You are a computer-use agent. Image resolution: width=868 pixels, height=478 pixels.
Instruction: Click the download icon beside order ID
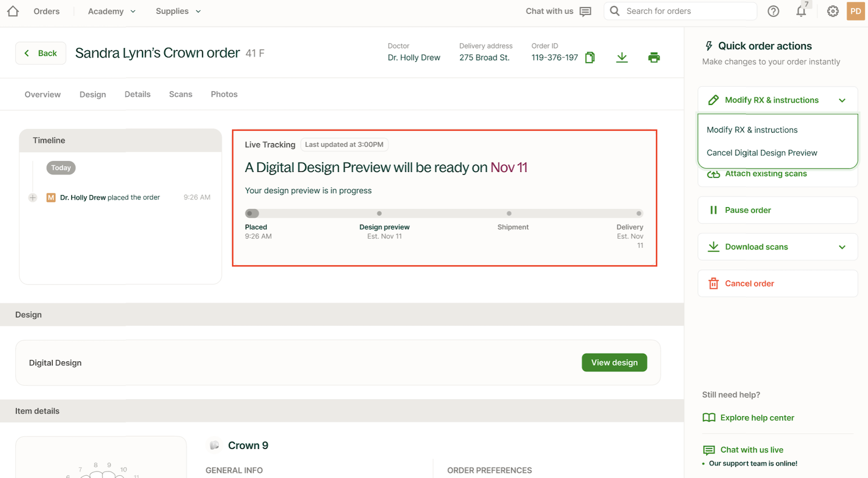tap(622, 57)
